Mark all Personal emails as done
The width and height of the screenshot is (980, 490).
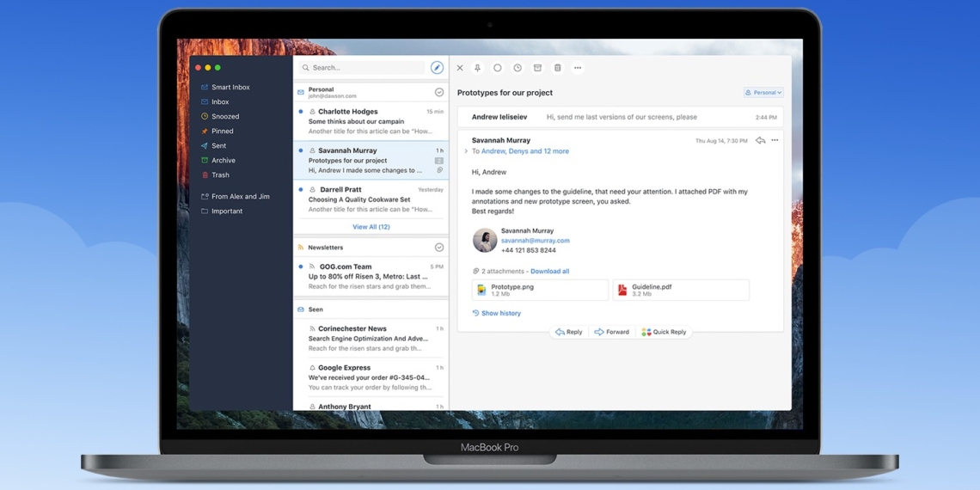(x=439, y=92)
